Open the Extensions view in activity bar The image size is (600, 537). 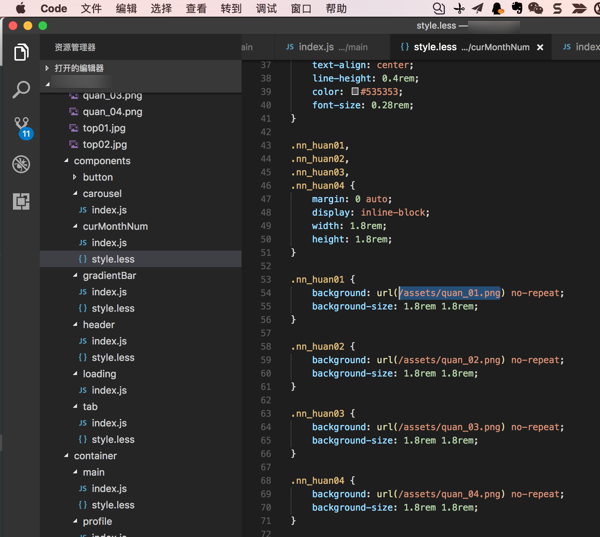[x=20, y=201]
